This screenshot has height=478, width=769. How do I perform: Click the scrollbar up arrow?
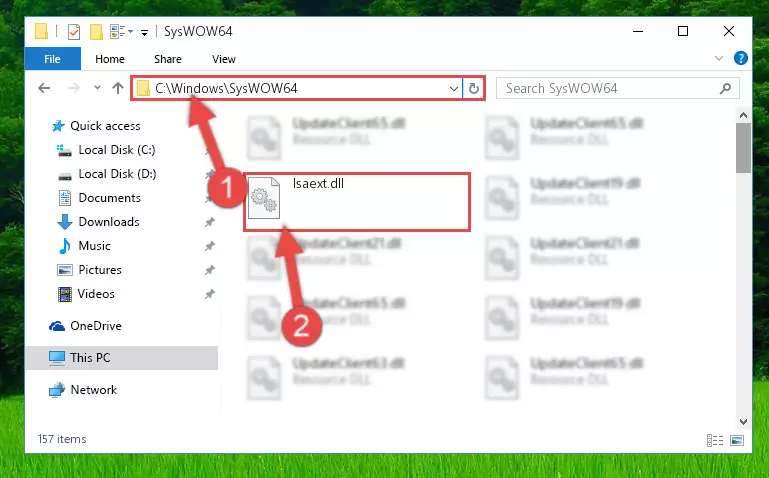743,116
